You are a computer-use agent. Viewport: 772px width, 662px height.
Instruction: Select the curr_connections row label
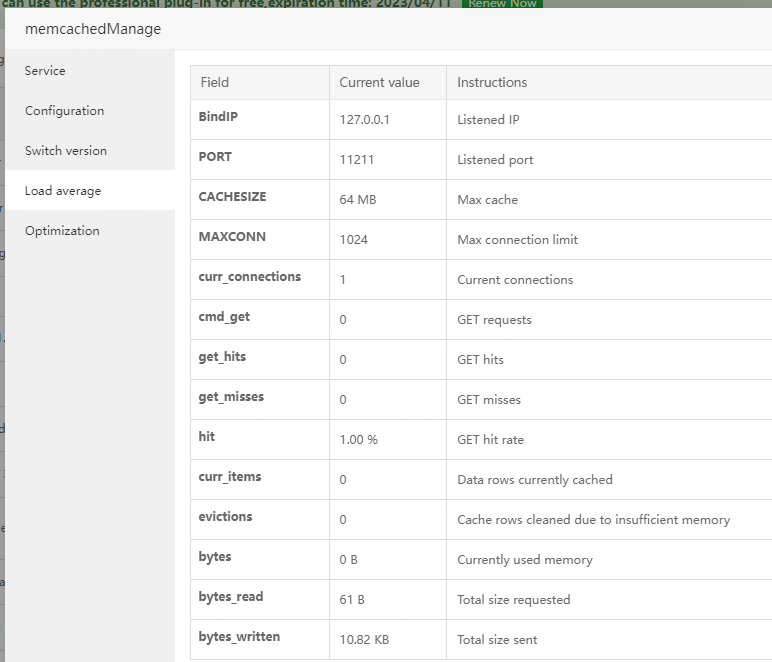click(249, 277)
